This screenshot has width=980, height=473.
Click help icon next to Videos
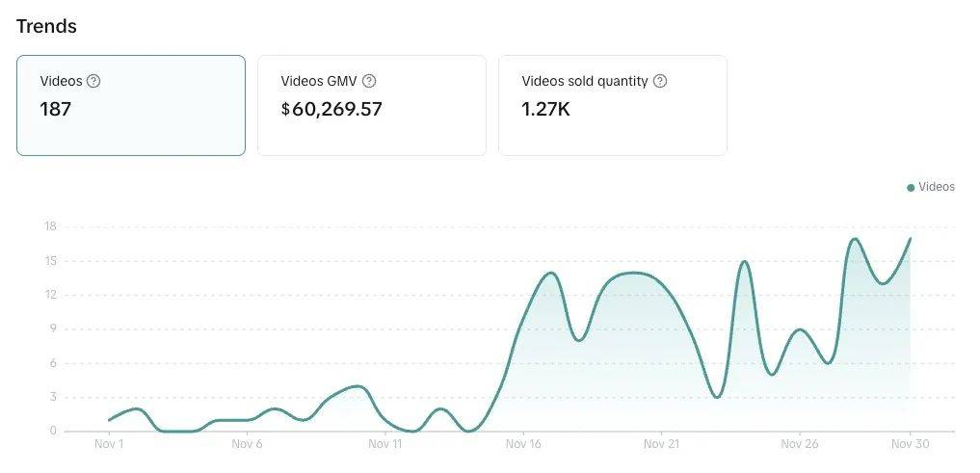coord(93,81)
